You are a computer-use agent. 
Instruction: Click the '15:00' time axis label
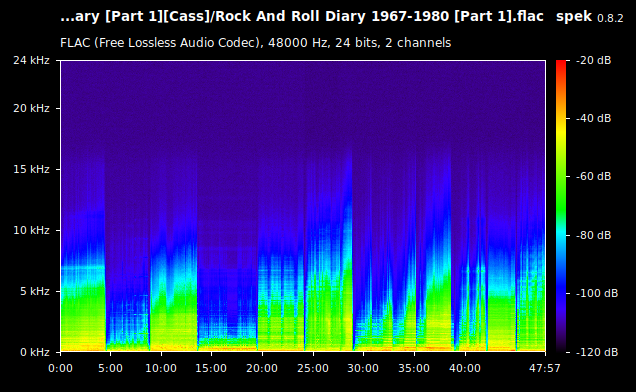(x=211, y=368)
